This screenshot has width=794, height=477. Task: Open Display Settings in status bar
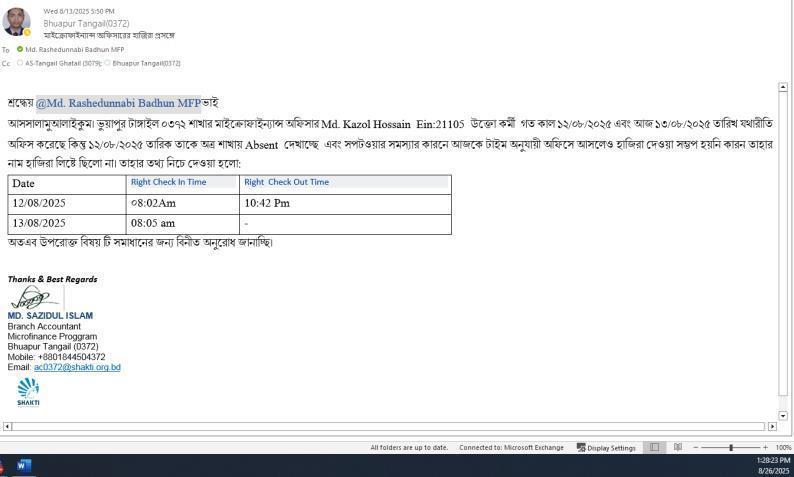pos(606,448)
